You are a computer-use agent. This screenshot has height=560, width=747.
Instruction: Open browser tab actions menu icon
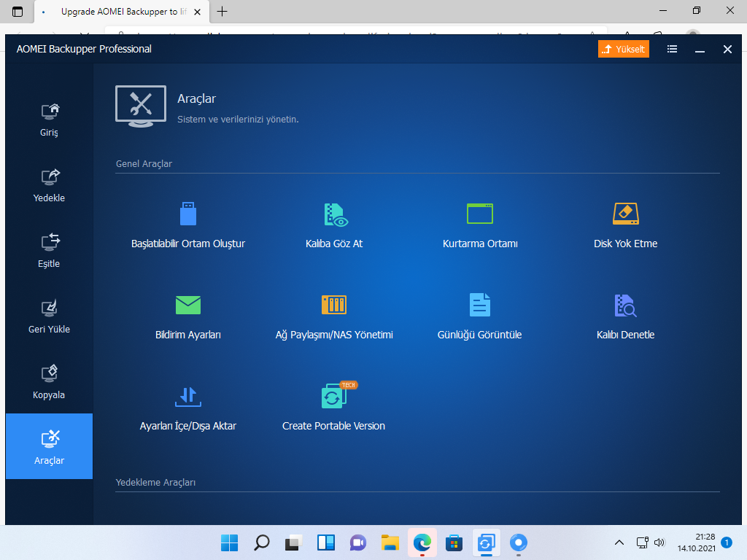click(18, 12)
